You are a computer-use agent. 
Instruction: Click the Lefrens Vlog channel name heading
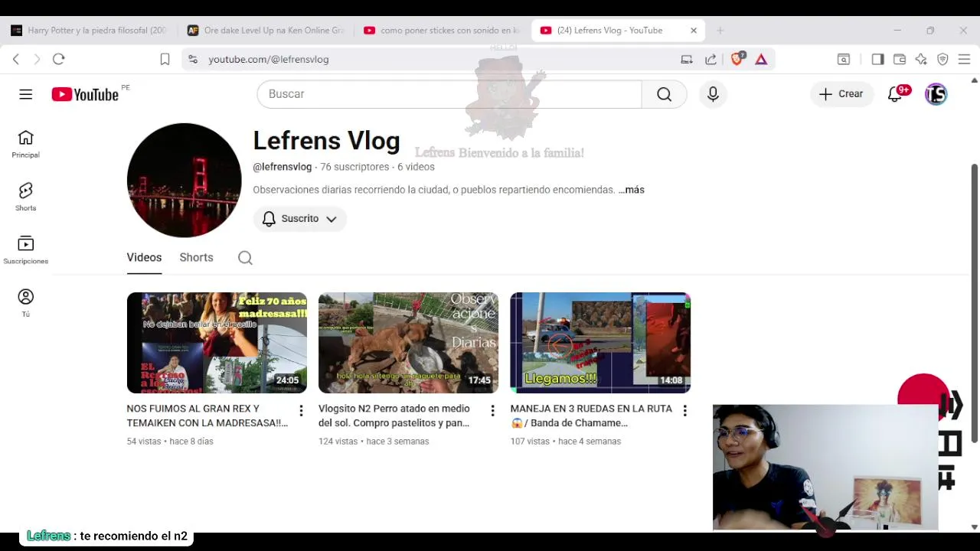tap(326, 141)
